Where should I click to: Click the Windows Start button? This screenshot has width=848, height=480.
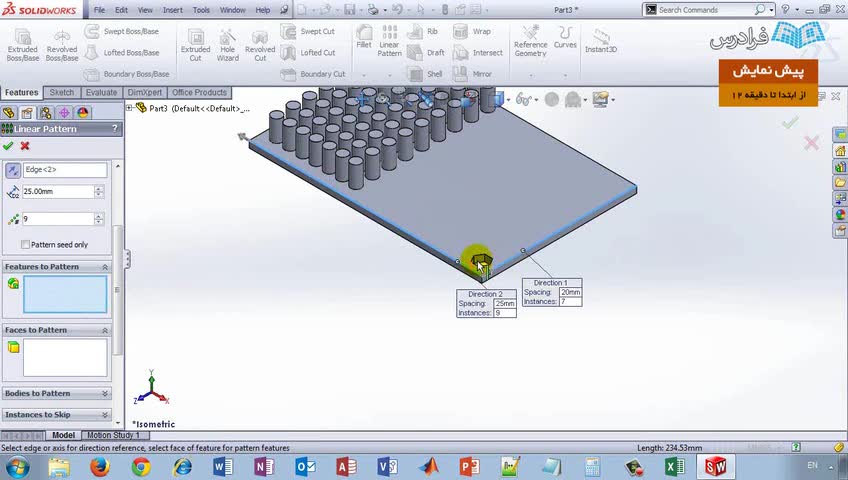[17, 466]
